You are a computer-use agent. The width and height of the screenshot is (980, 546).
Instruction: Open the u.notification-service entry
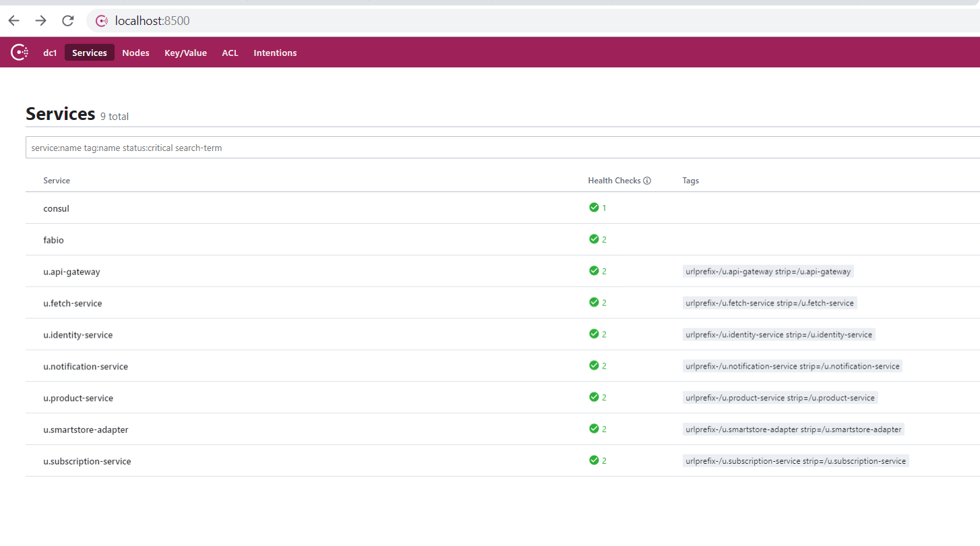coord(86,367)
